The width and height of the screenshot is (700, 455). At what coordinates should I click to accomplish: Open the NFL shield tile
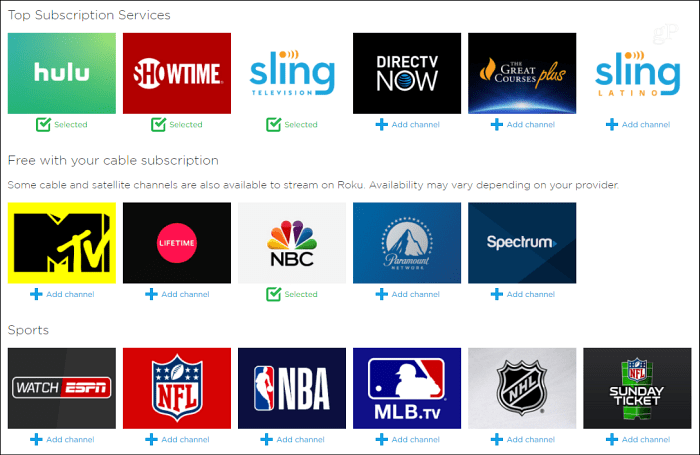tap(177, 388)
